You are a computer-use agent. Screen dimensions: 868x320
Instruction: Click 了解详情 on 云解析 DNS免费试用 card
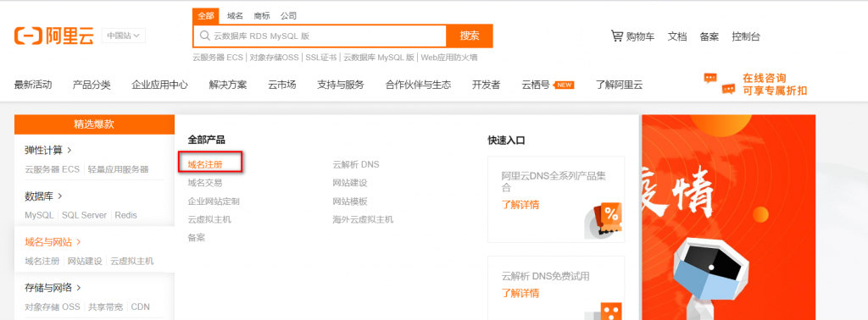click(520, 293)
